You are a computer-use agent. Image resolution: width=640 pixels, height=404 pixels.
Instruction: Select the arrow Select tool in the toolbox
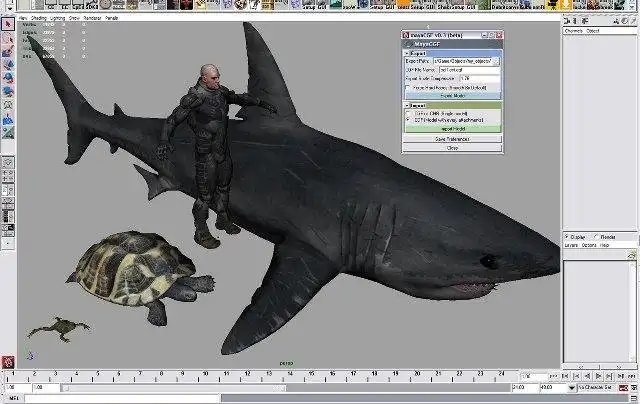coord(8,23)
